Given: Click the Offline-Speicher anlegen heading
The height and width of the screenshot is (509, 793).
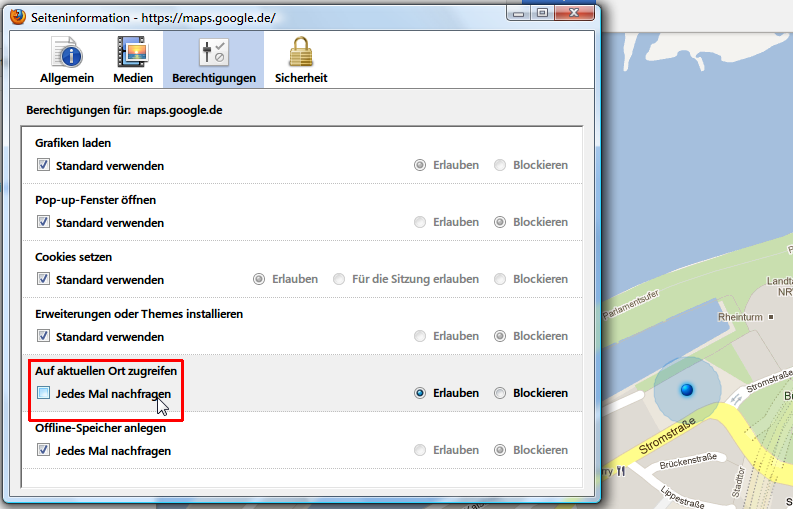Looking at the screenshot, I should point(100,428).
